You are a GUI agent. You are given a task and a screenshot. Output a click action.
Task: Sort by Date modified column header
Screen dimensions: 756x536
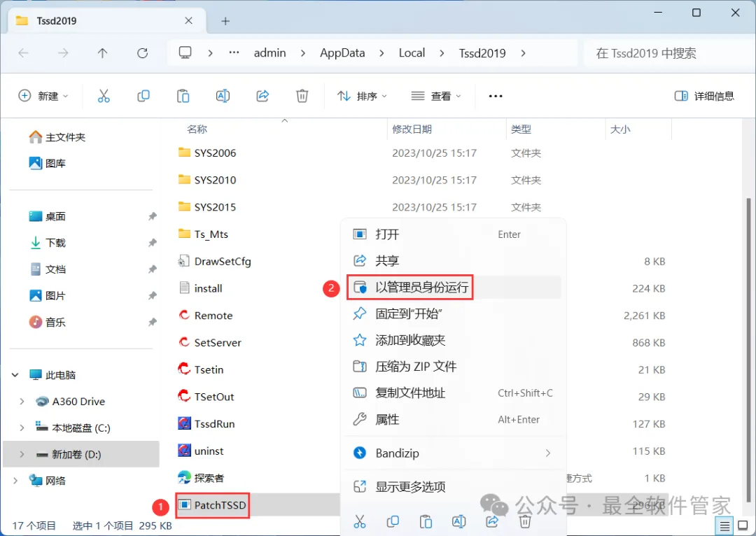tap(412, 129)
